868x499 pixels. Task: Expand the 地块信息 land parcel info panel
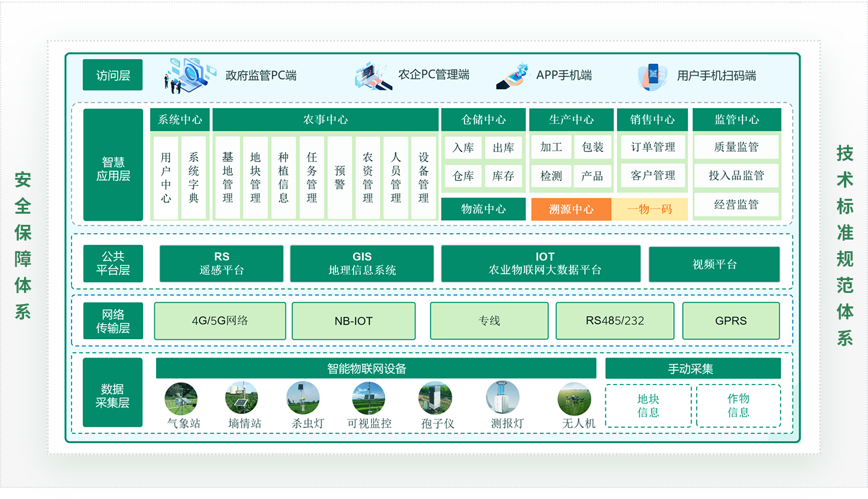click(x=647, y=405)
